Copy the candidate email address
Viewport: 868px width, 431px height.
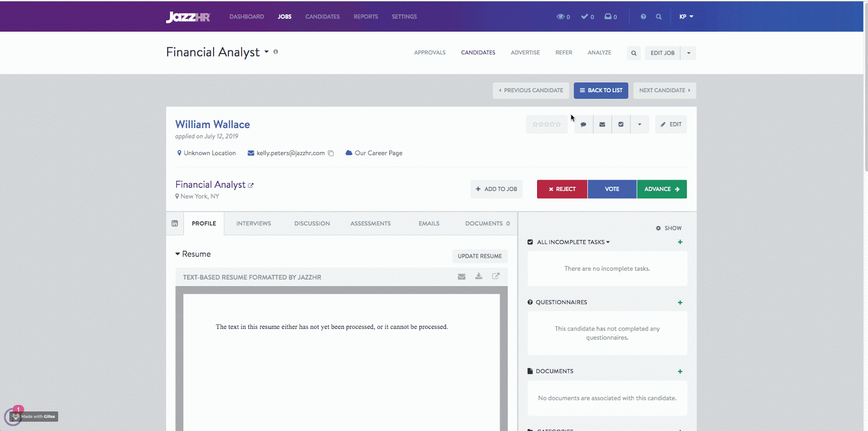(x=331, y=153)
